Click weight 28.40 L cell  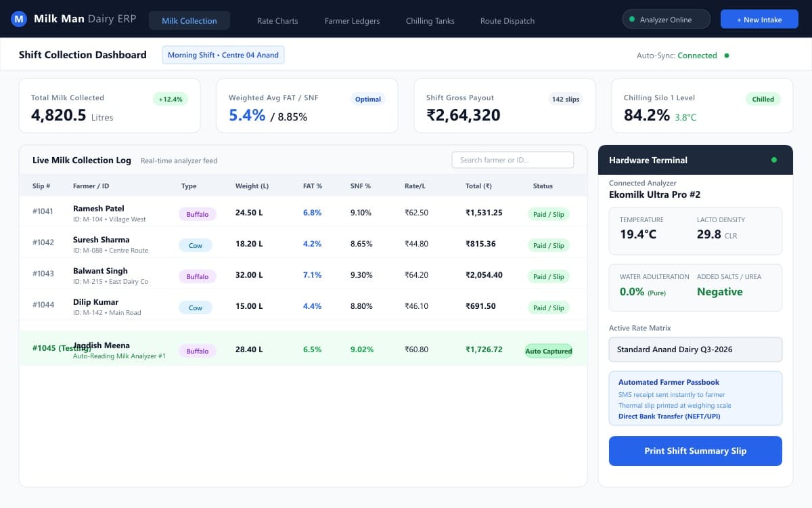(249, 350)
